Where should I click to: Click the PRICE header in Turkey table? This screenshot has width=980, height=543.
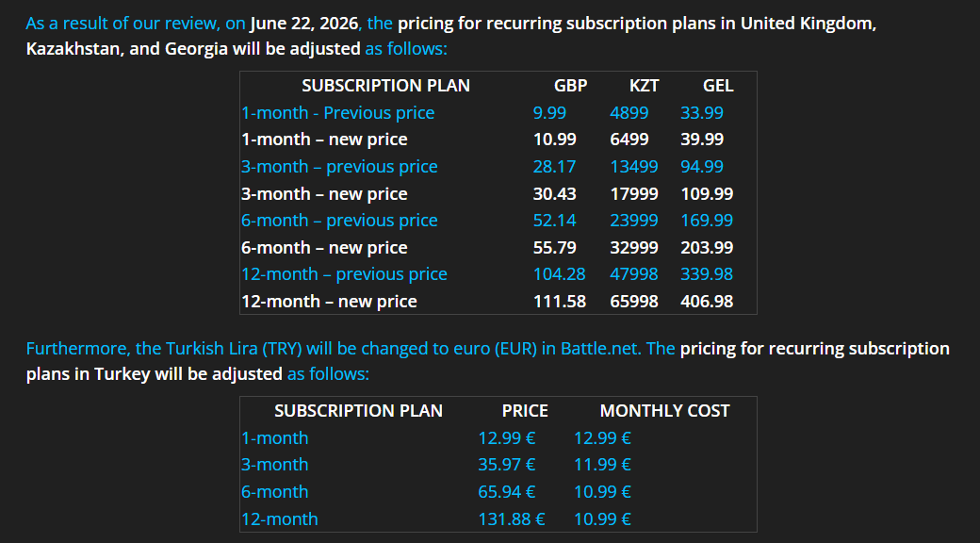click(525, 411)
